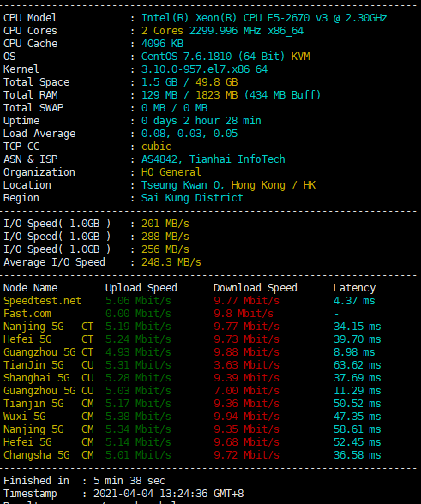
Task: Select the Nanjing 5G CT upload speed
Action: click(138, 327)
